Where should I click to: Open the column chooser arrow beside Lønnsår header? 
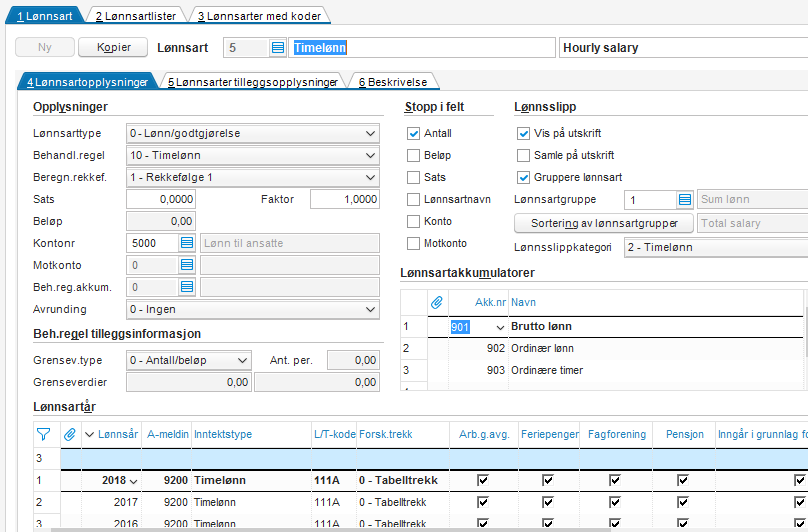click(89, 435)
